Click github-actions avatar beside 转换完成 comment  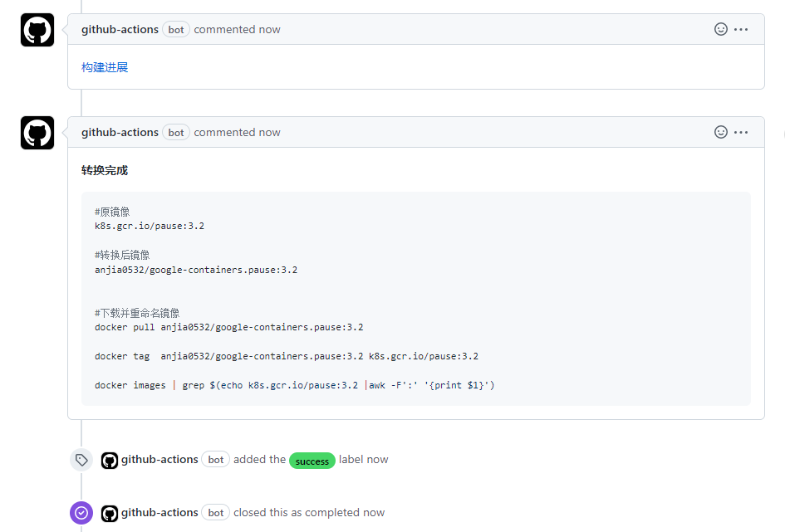click(37, 133)
